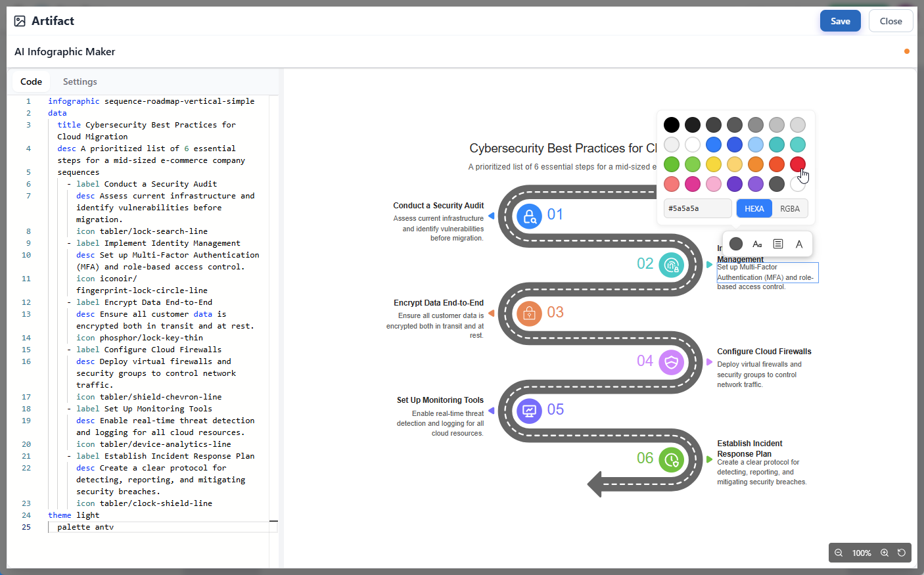Zoom out of the infographic preview
This screenshot has height=575, width=924.
tap(839, 553)
